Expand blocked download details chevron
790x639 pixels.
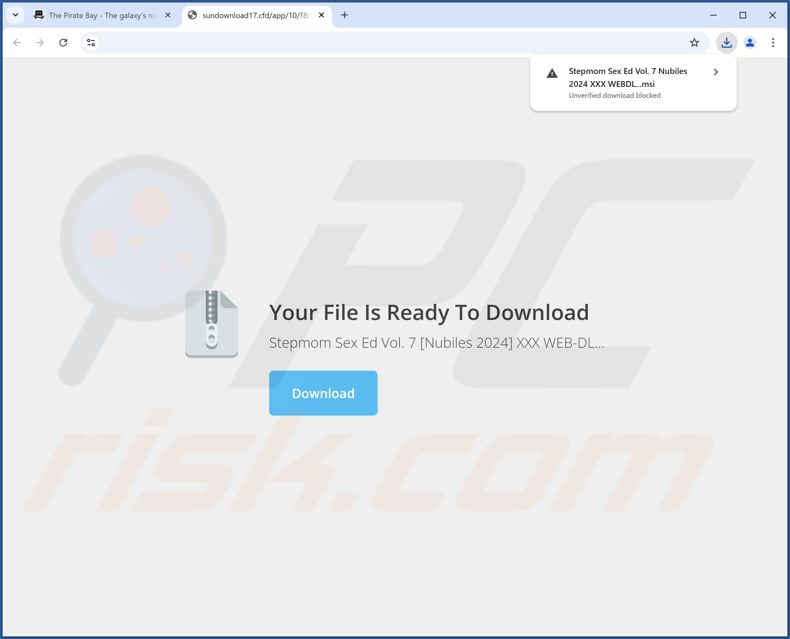(x=716, y=72)
